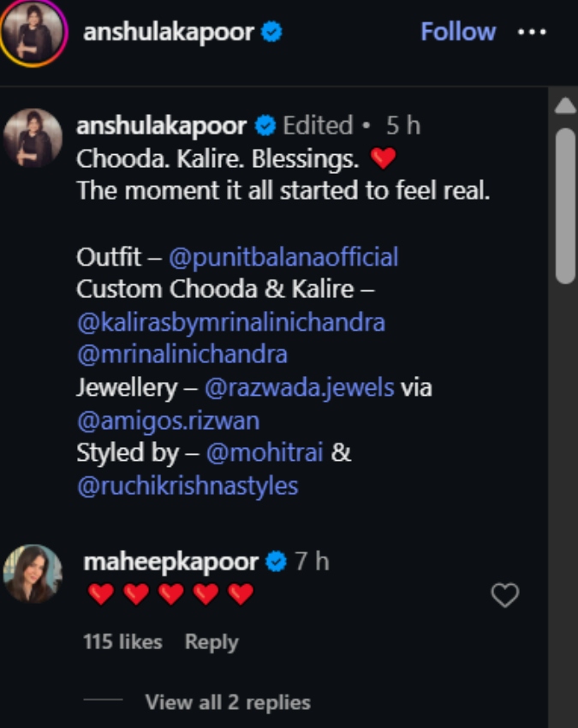Open the 115 likes list
Screen dimensions: 578x728
pyautogui.click(x=122, y=641)
